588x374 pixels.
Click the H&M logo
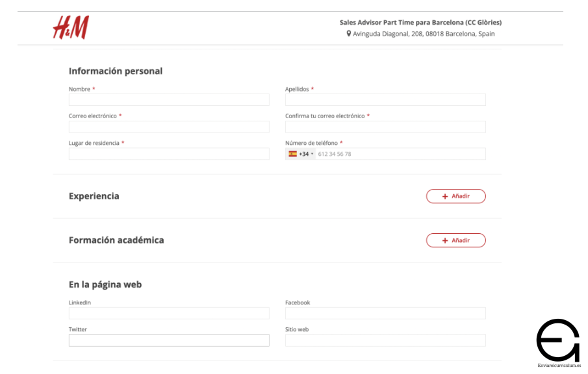click(x=70, y=27)
